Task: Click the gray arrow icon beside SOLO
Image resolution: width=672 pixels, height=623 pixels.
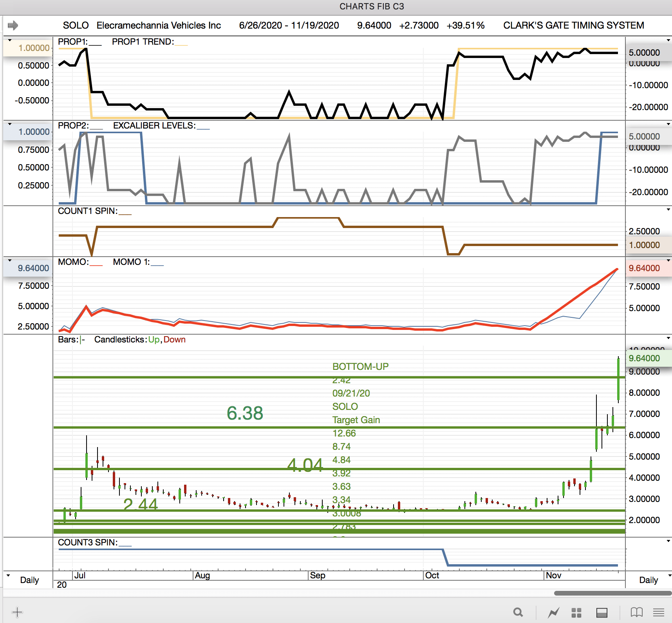Action: click(13, 25)
